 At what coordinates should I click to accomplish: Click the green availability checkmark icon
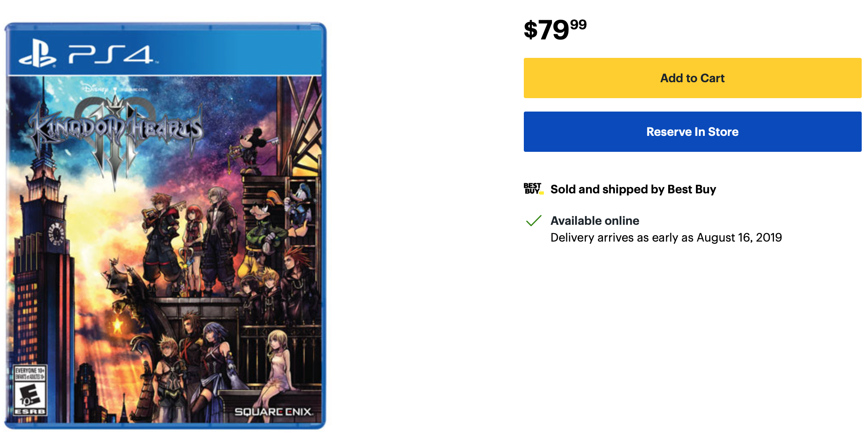(533, 221)
